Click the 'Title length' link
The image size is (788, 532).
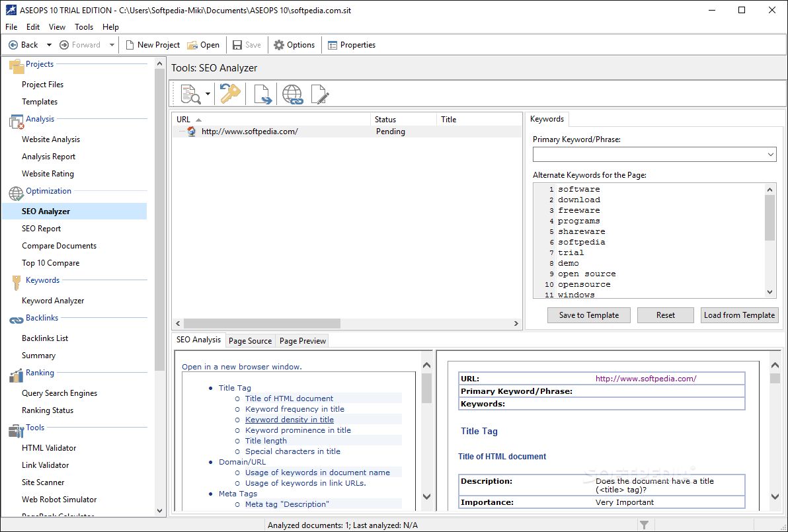(266, 441)
